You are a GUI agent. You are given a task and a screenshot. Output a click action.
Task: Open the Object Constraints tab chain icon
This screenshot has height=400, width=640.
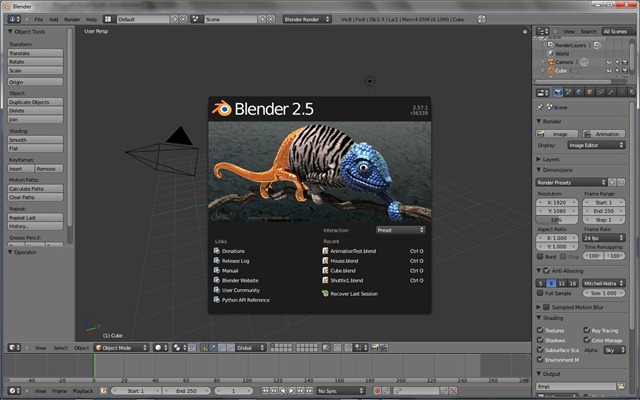[600, 93]
